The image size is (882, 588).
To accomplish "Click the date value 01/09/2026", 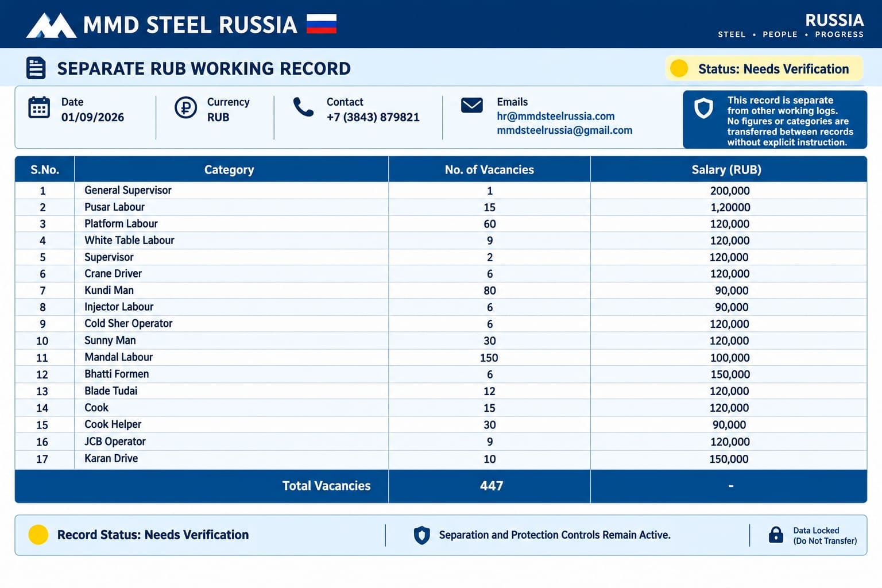I will [92, 117].
